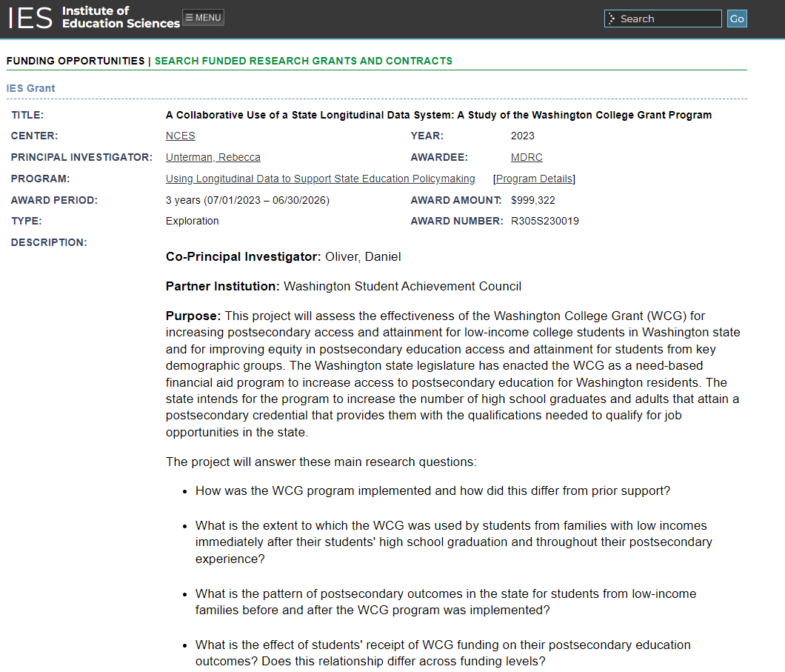Select award number R305S230019

point(545,221)
